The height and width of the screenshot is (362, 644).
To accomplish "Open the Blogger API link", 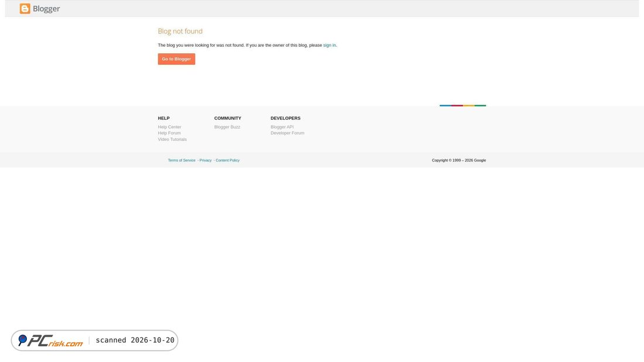I will coord(282,127).
